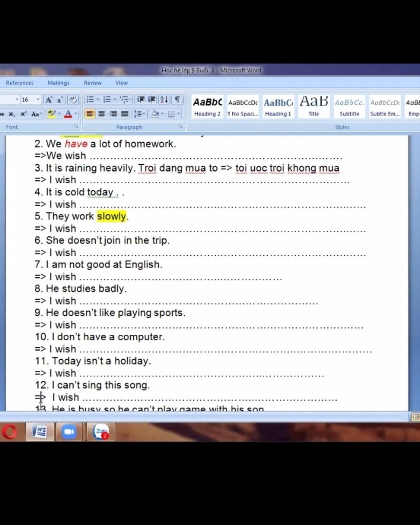This screenshot has height=525, width=420.
Task: Open Line Spacing options
Action: (139, 114)
